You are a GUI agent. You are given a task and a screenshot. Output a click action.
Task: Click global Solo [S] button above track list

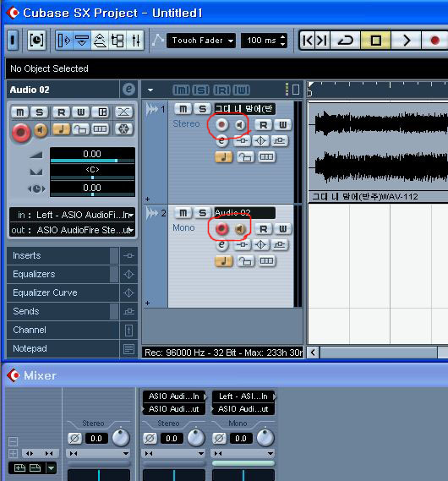(201, 90)
